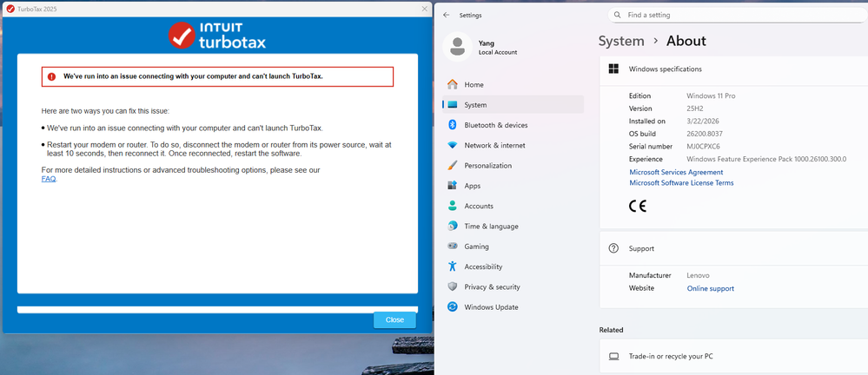Click the Windows Feature Experience Pack text
This screenshot has height=375, width=868.
click(766, 159)
